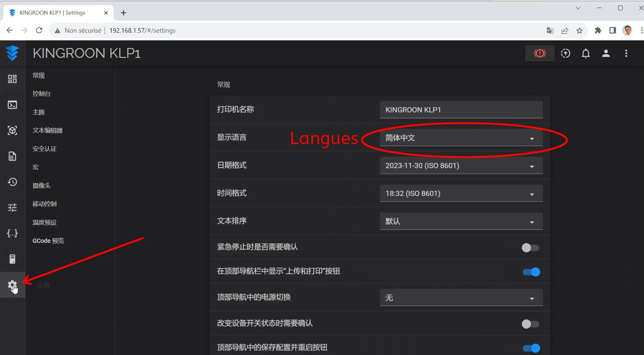Screen dimensions: 644x355
Task: Toggle 紧急停止时是否需要确认 switch
Action: (530, 248)
